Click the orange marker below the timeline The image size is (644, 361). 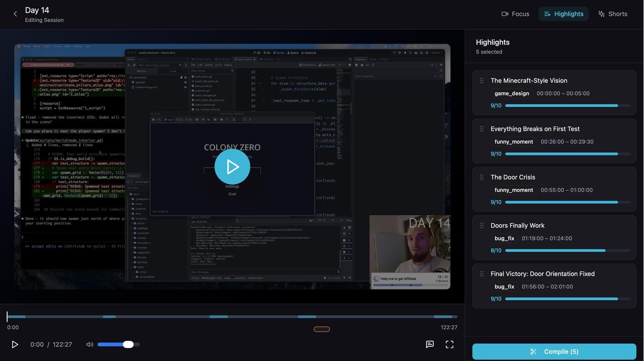coord(322,329)
